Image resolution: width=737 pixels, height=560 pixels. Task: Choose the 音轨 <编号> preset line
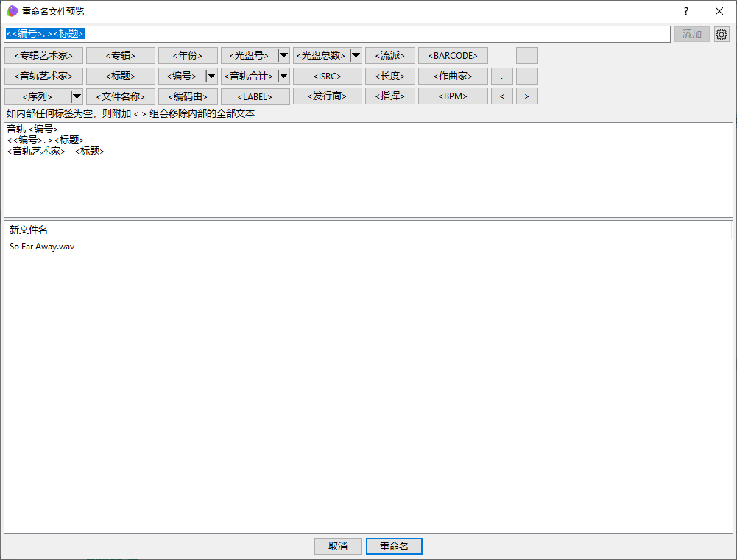pos(32,129)
